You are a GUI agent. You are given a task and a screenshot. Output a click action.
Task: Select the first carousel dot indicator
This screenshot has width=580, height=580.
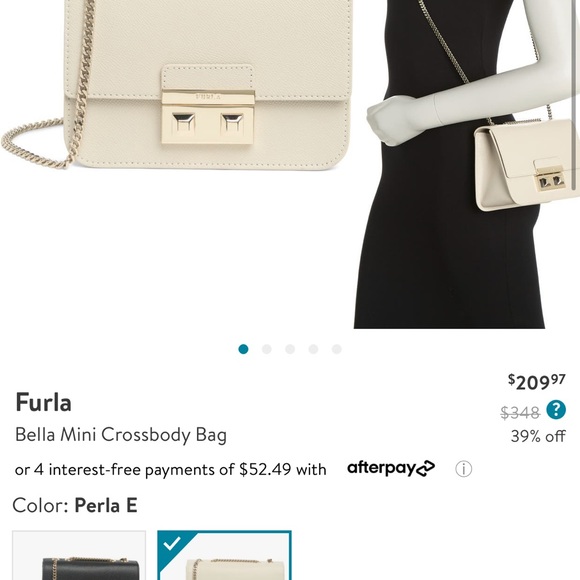click(x=243, y=349)
